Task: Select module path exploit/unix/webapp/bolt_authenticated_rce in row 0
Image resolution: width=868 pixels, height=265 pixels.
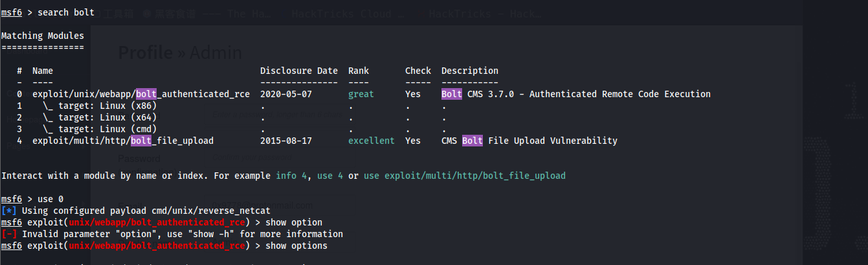Action: coord(141,95)
